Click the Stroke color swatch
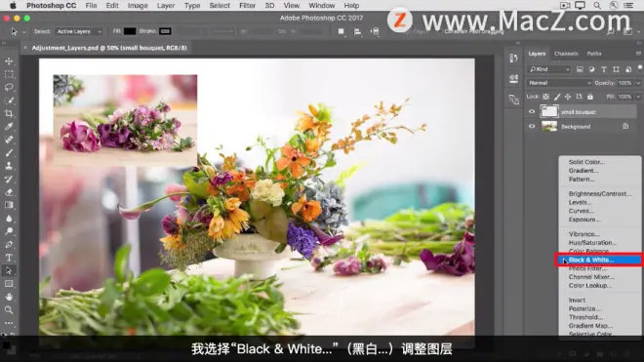The width and height of the screenshot is (644, 362). click(165, 31)
